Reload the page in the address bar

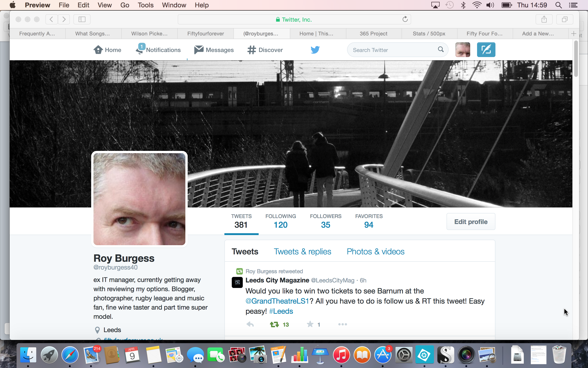(x=405, y=19)
